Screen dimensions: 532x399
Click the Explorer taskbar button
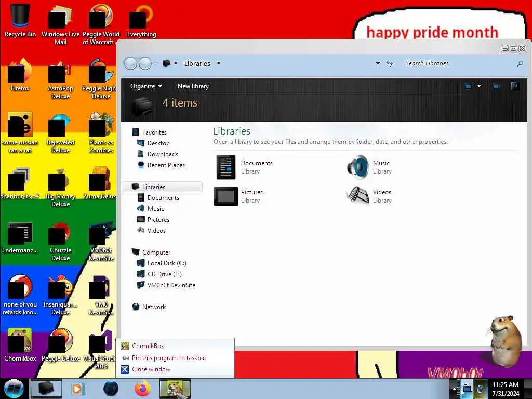tap(46, 389)
